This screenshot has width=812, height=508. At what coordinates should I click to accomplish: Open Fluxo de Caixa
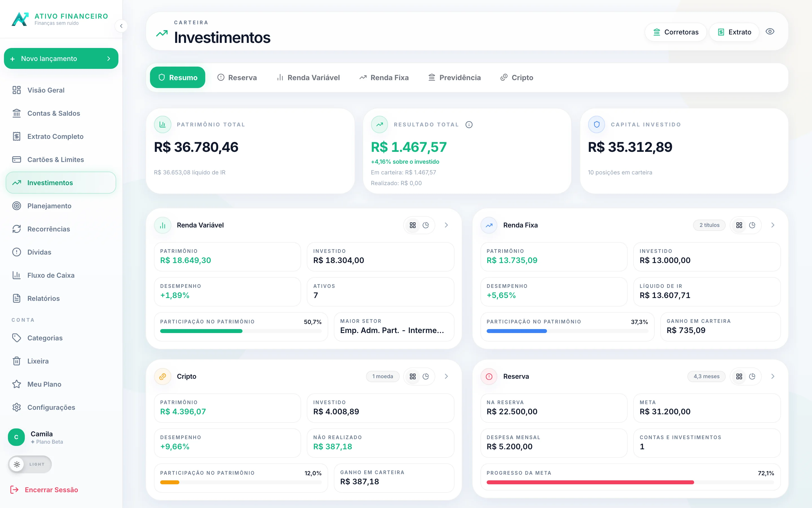tap(61, 275)
